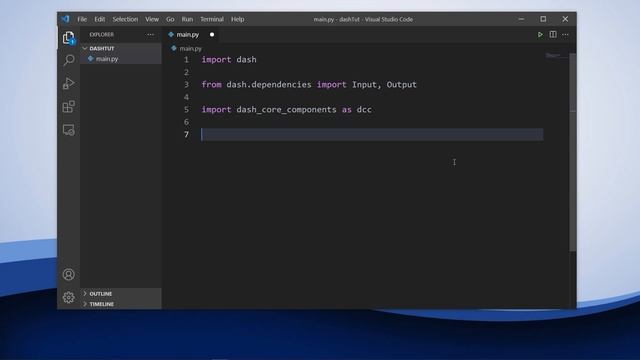The height and width of the screenshot is (360, 640).
Task: Click unsaved dot on main.py tab
Action: (212, 35)
